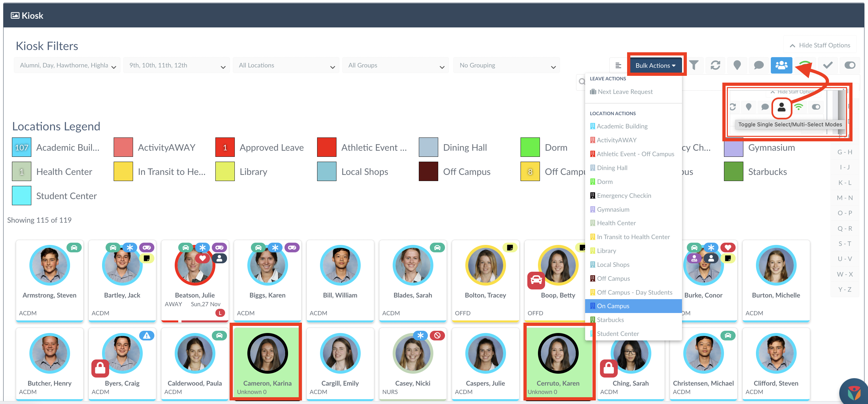Viewport: 868px width, 404px height.
Task: Click red car icon on Boop, Betty
Action: 536,280
